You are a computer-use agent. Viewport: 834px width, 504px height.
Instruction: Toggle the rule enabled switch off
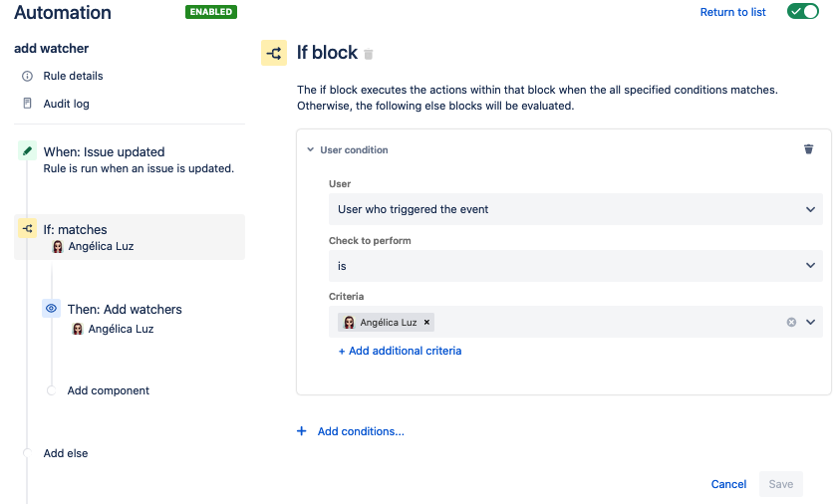click(803, 12)
